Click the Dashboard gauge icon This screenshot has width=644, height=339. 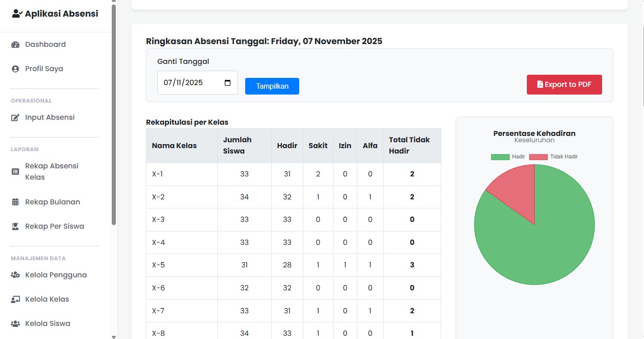(x=15, y=45)
